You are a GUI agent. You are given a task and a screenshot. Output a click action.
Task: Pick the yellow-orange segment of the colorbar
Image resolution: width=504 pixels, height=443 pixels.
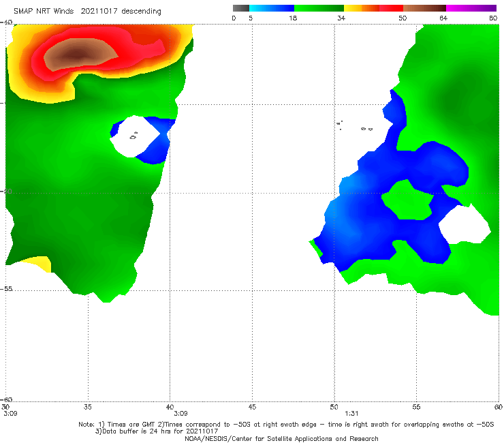(362, 8)
